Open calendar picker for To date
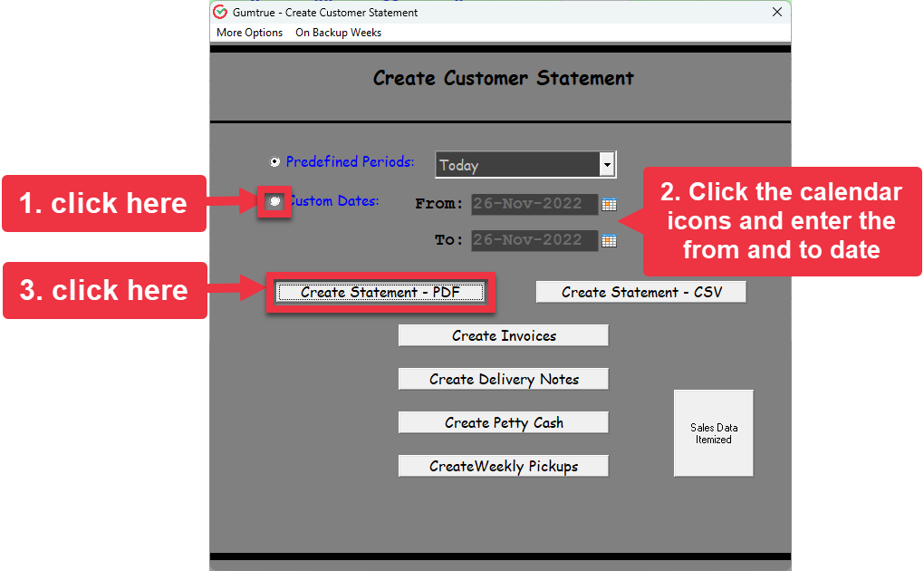Screen dimensions: 924x571 [x=609, y=240]
